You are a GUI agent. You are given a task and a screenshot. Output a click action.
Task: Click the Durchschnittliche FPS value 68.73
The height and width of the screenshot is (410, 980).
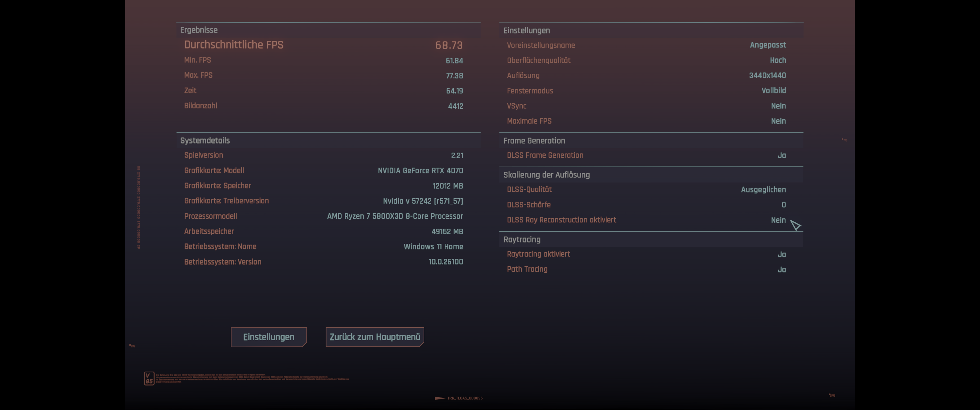[448, 45]
